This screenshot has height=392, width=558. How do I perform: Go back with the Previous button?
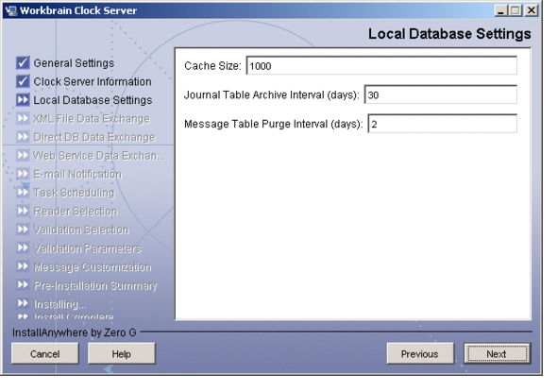point(420,353)
